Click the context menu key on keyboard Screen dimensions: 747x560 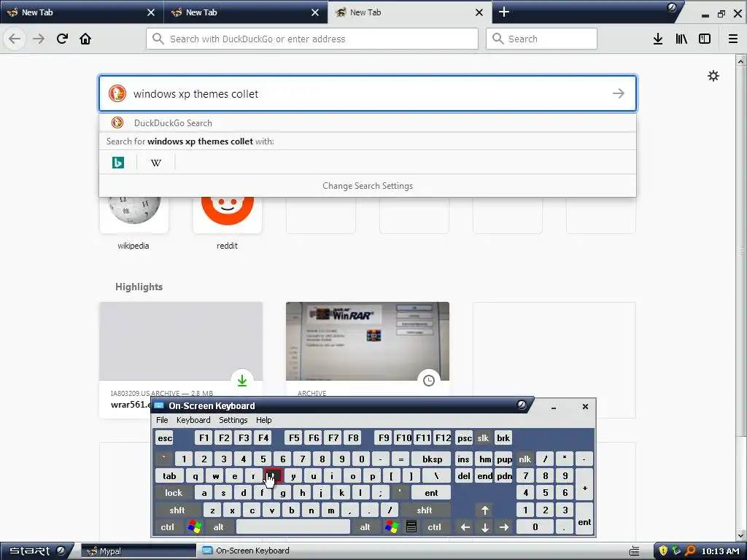click(x=411, y=527)
